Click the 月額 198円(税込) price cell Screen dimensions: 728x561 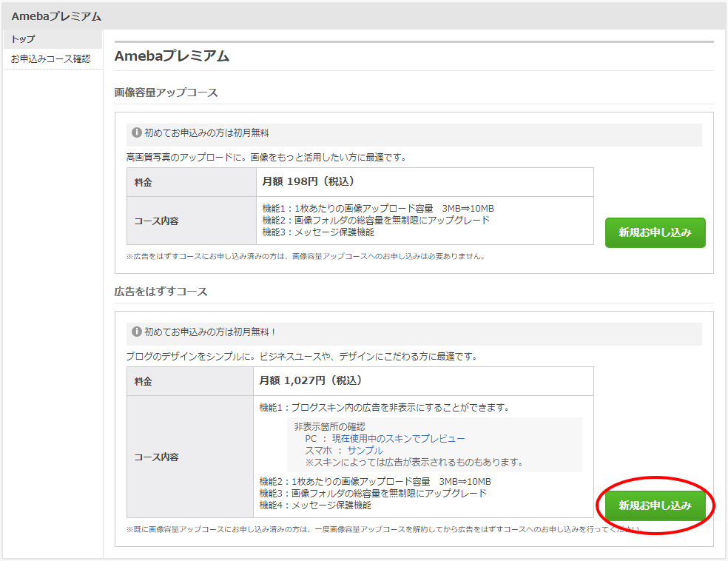(x=309, y=181)
